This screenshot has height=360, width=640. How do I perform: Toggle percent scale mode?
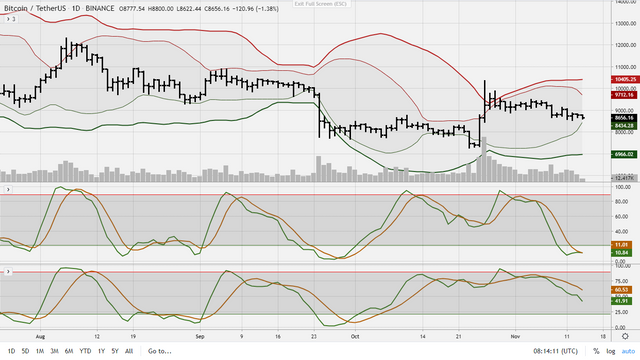(596, 351)
